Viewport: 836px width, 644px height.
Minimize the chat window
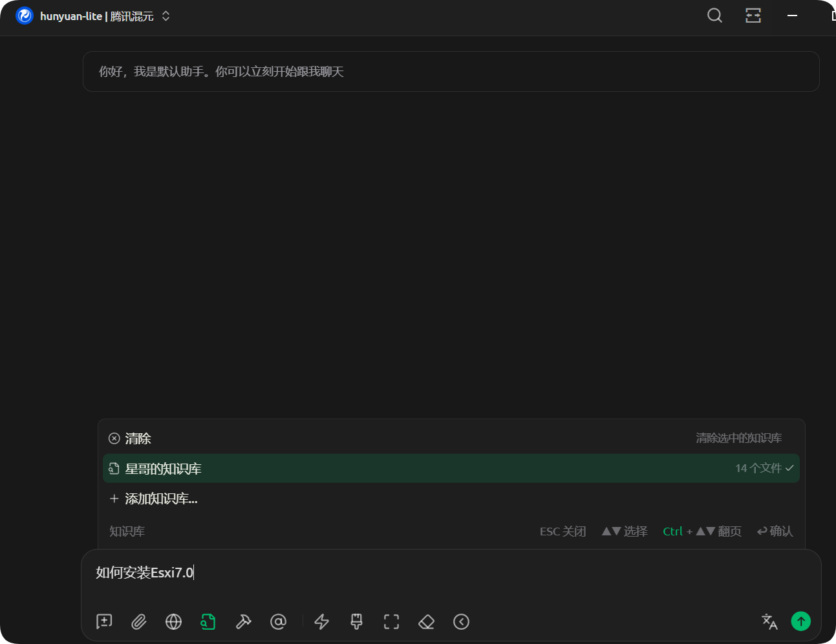[792, 16]
